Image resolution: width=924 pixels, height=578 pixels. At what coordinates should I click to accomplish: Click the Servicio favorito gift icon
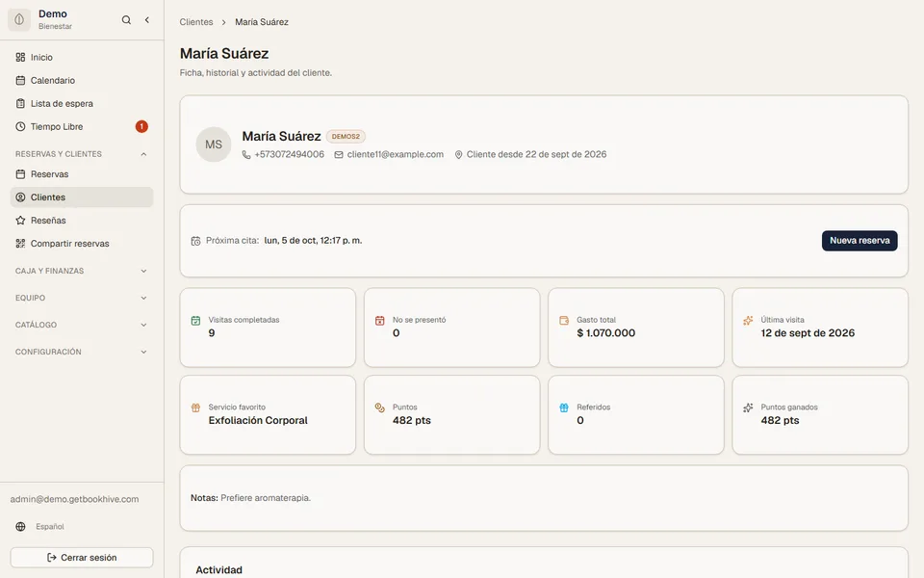[x=195, y=407]
